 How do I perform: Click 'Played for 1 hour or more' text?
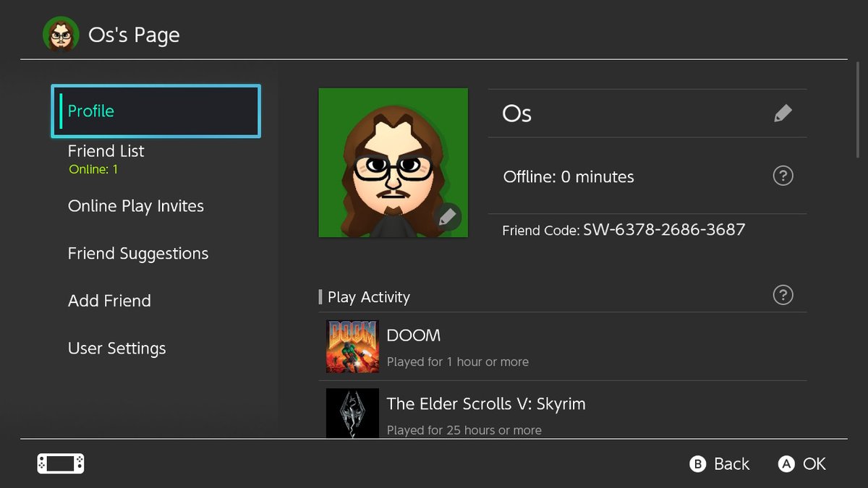tap(458, 361)
